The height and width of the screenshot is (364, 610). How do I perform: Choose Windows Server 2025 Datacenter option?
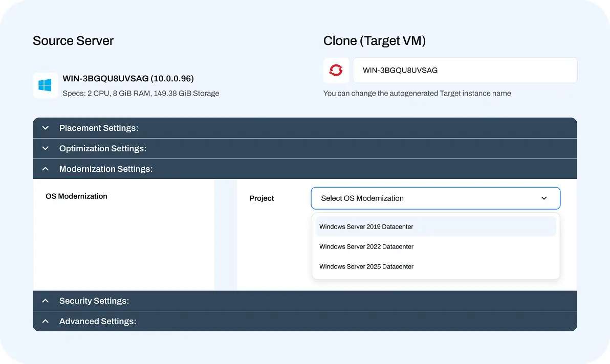[x=435, y=266]
